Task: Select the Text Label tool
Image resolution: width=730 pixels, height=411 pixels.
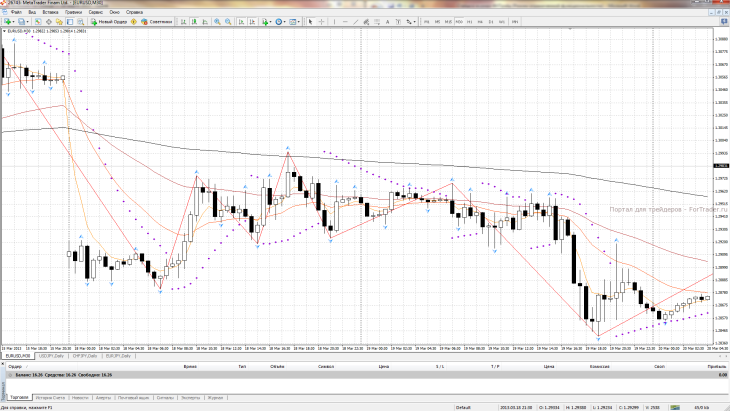Action: point(398,21)
